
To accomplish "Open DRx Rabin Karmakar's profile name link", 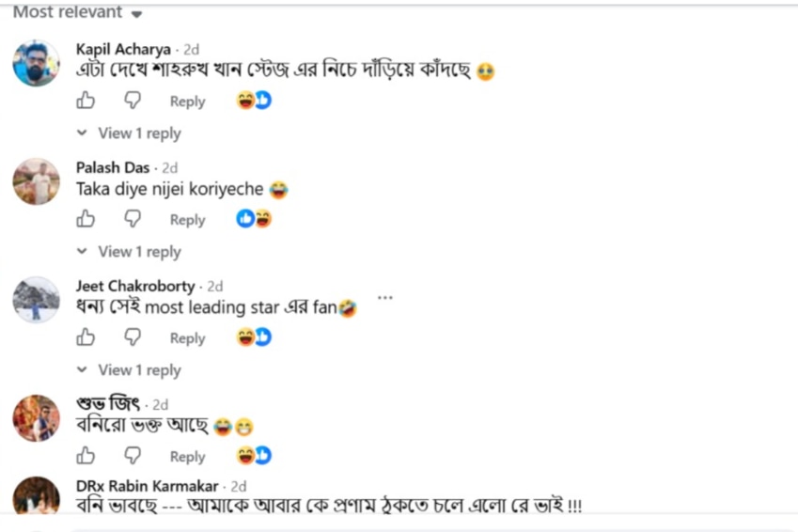I will coord(147,486).
